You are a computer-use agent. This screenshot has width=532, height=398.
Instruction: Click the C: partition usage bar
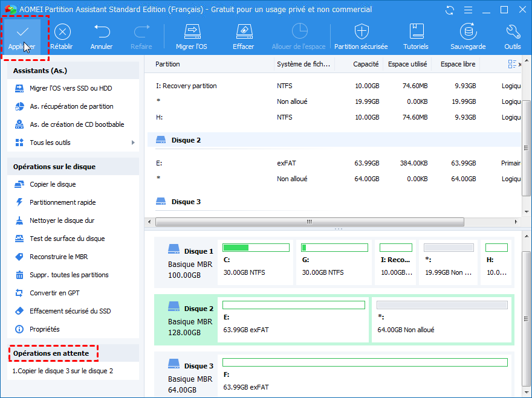(x=255, y=248)
